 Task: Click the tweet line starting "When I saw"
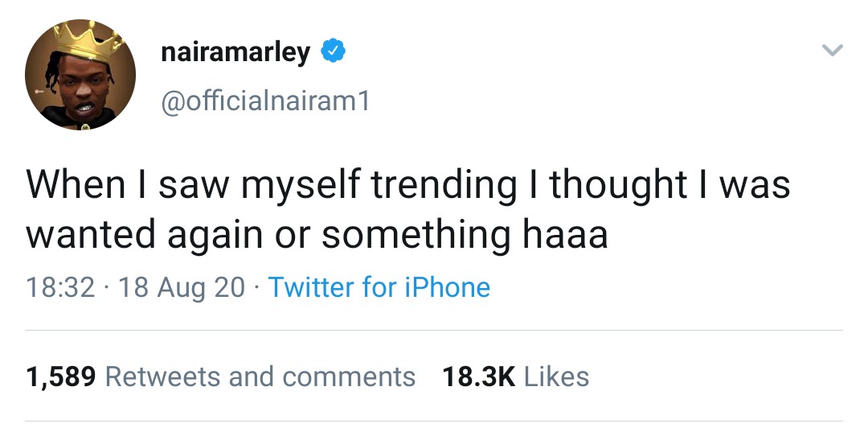click(408, 186)
